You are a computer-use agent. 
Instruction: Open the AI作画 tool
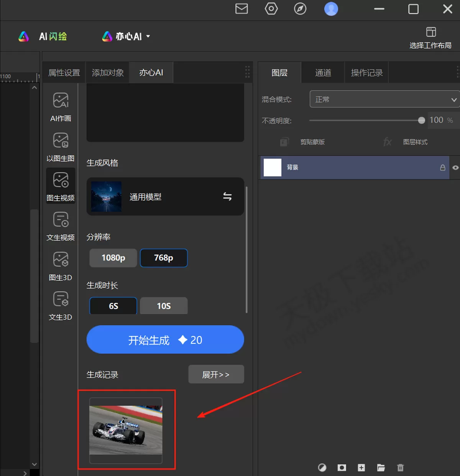[x=61, y=107]
